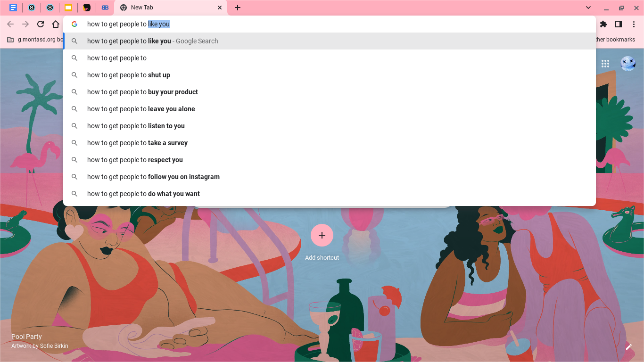Open the Other bookmarks folder
The image size is (644, 362).
click(615, 40)
